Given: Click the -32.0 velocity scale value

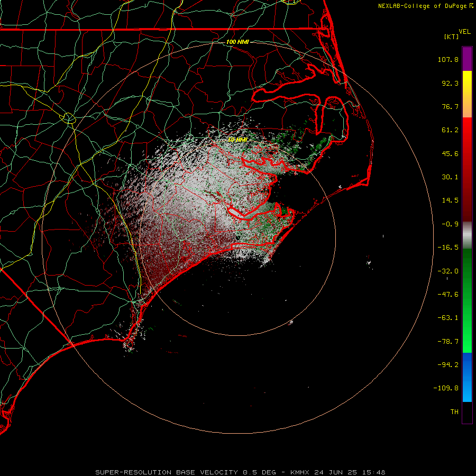Looking at the screenshot, I should pyautogui.click(x=448, y=271).
